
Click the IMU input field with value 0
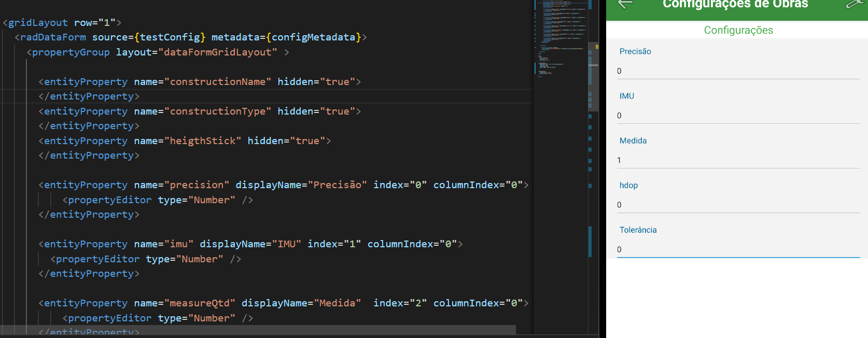click(738, 116)
